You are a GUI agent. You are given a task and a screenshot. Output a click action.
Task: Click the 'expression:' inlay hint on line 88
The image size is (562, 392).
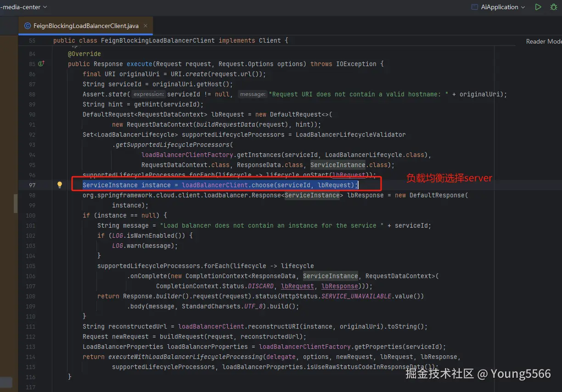click(x=148, y=94)
